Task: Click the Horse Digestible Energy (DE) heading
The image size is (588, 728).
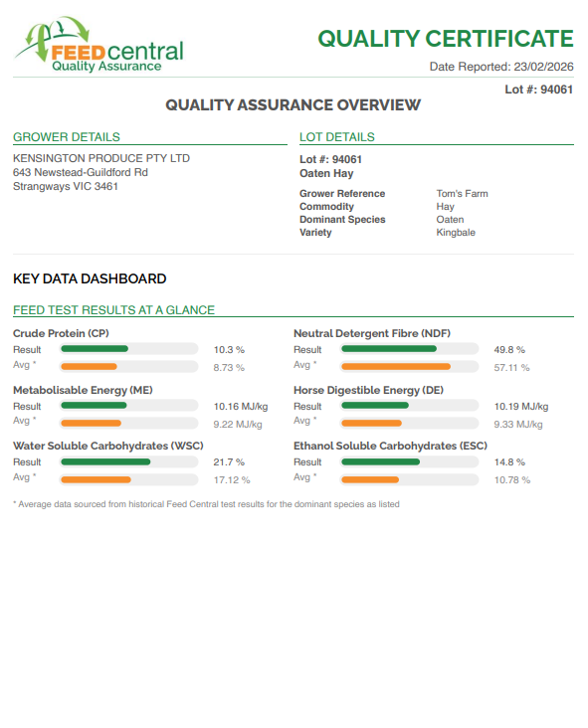Action: (x=368, y=390)
